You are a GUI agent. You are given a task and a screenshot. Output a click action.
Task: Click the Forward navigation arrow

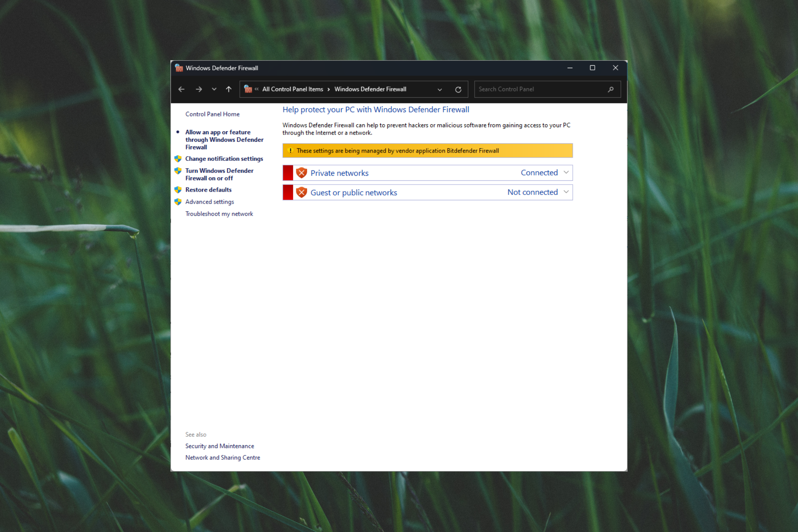[199, 89]
